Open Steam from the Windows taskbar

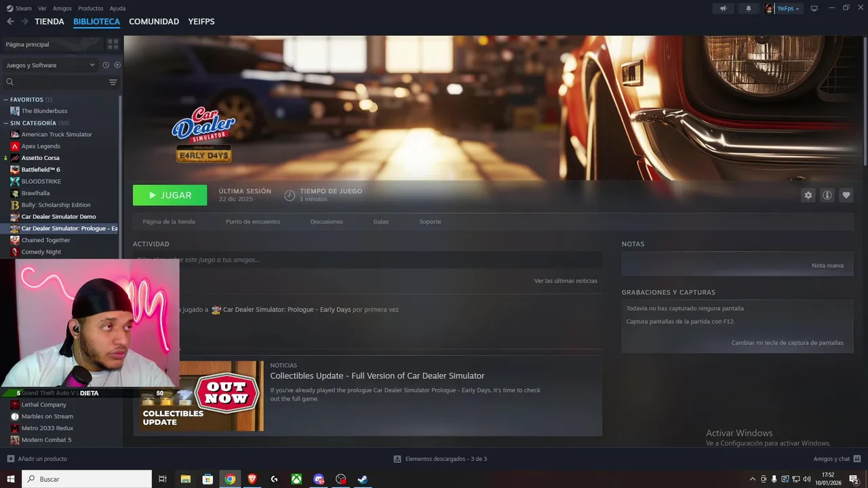pyautogui.click(x=363, y=479)
